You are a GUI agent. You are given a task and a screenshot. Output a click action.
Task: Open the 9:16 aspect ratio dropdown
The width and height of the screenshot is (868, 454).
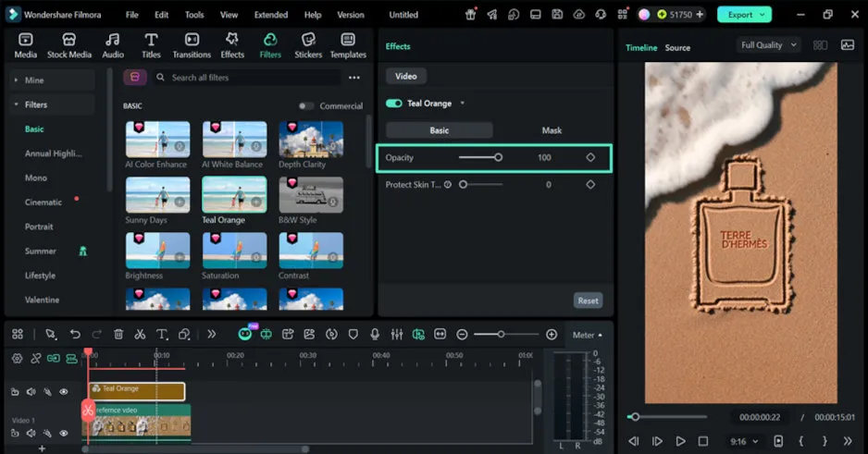pyautogui.click(x=743, y=441)
